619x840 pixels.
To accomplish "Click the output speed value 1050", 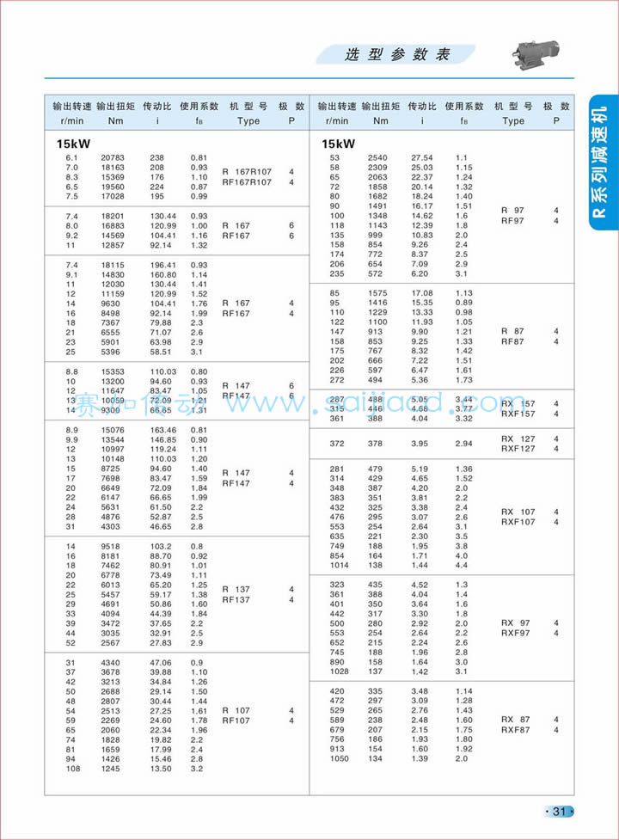I will [339, 758].
